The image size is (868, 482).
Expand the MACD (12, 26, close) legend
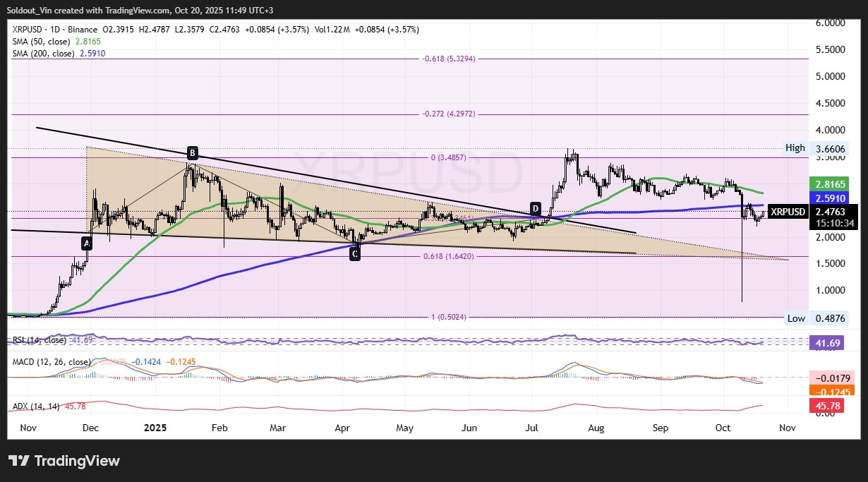tap(52, 362)
